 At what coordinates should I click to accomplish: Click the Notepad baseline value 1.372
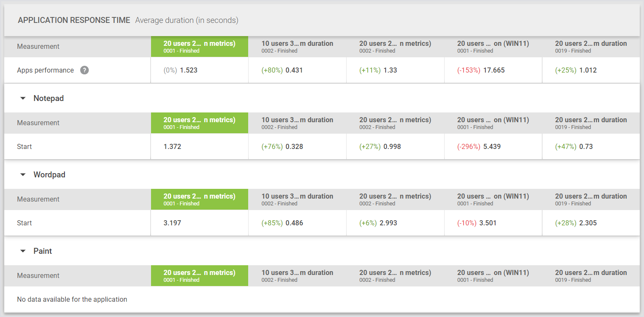pos(172,147)
